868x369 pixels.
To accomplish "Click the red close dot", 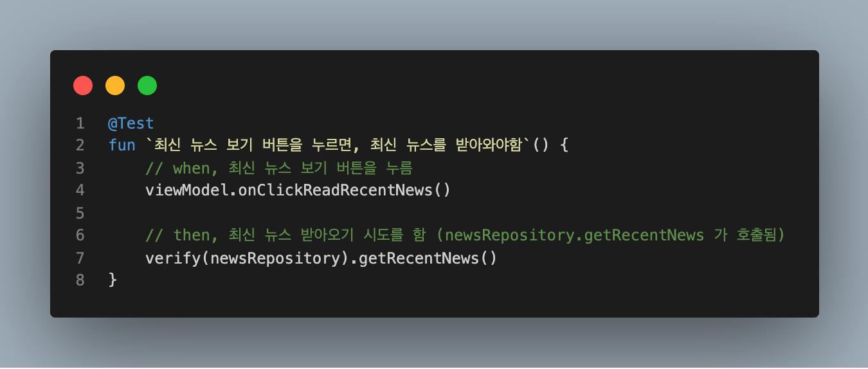I will pyautogui.click(x=83, y=85).
